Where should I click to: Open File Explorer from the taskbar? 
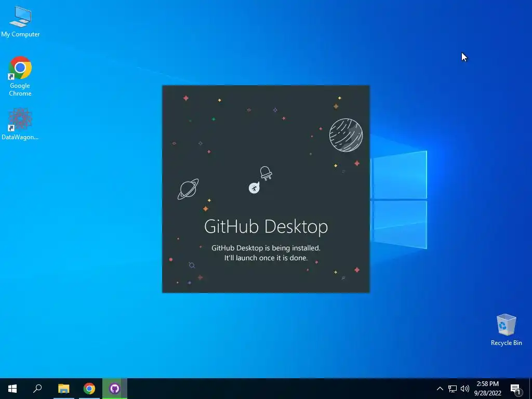coord(63,389)
